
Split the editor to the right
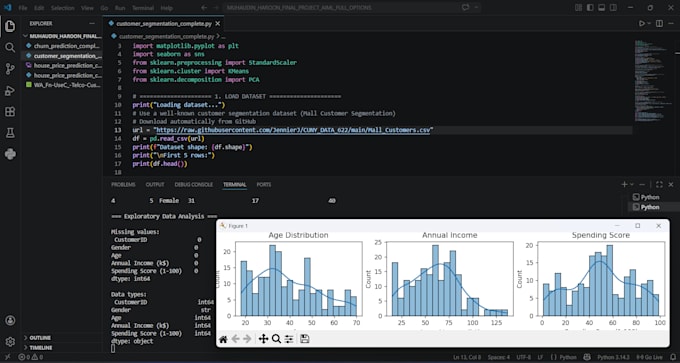(659, 23)
